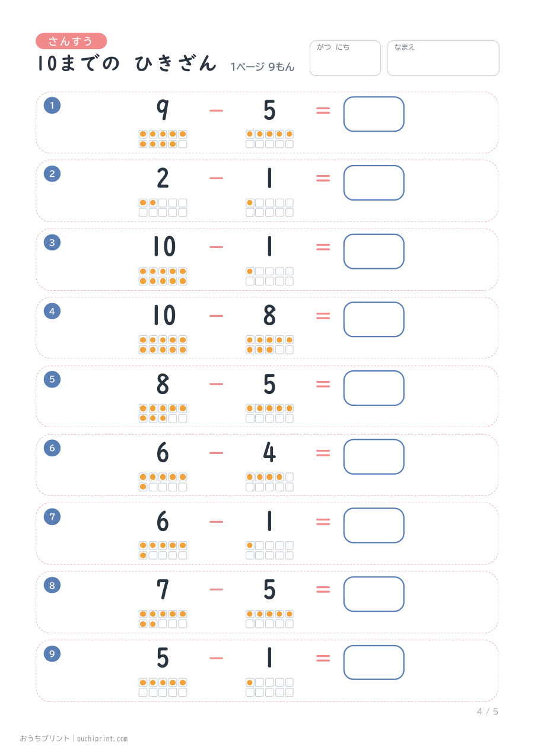Screen dimensions: 534x756
Task: Click the number 4 problem badge
Action: tap(52, 311)
